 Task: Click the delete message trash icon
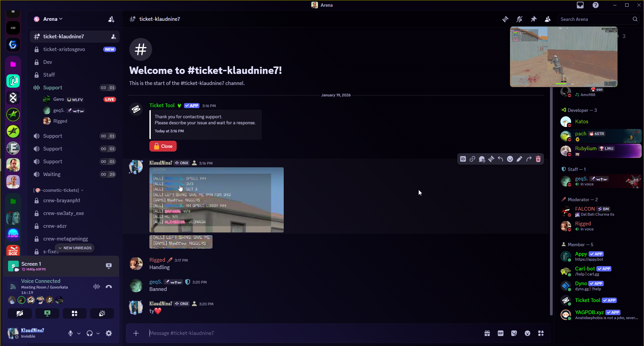click(x=538, y=159)
